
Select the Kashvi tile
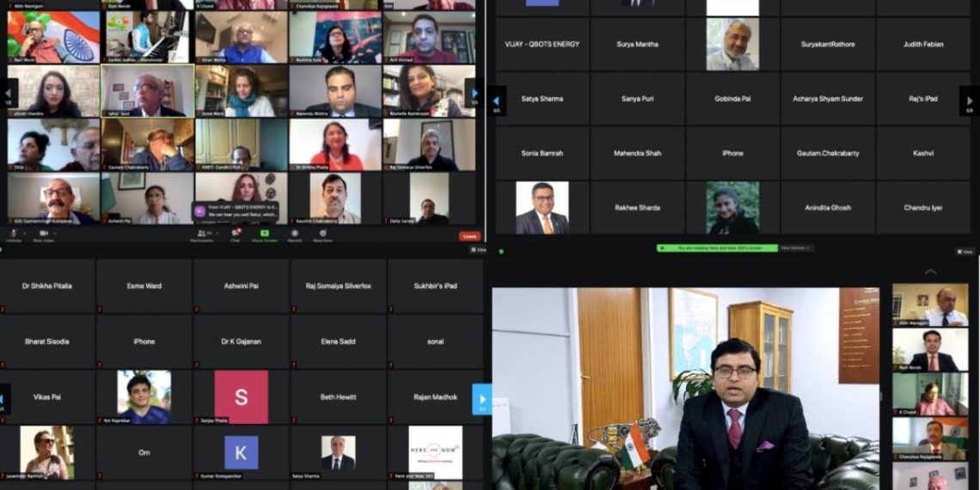[923, 153]
